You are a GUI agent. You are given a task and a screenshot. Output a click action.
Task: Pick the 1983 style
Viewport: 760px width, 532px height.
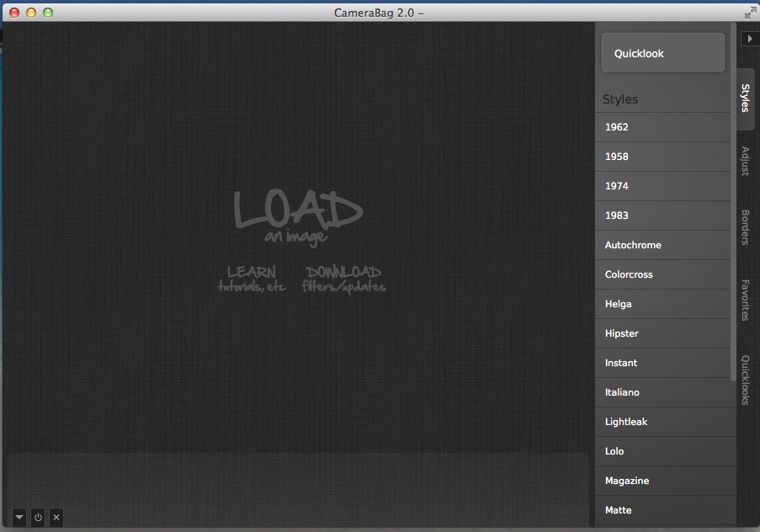click(x=662, y=215)
